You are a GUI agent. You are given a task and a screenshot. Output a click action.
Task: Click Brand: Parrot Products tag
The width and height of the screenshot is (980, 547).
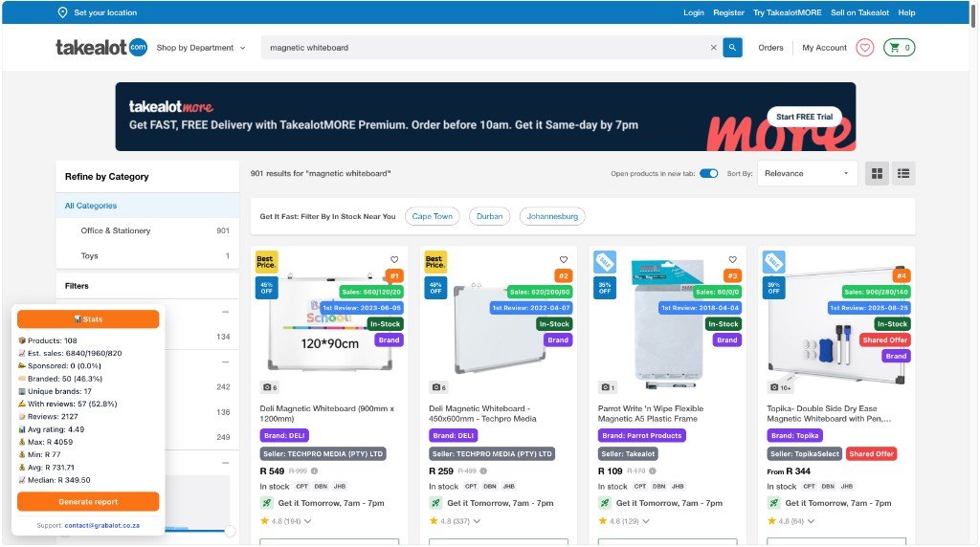(642, 436)
